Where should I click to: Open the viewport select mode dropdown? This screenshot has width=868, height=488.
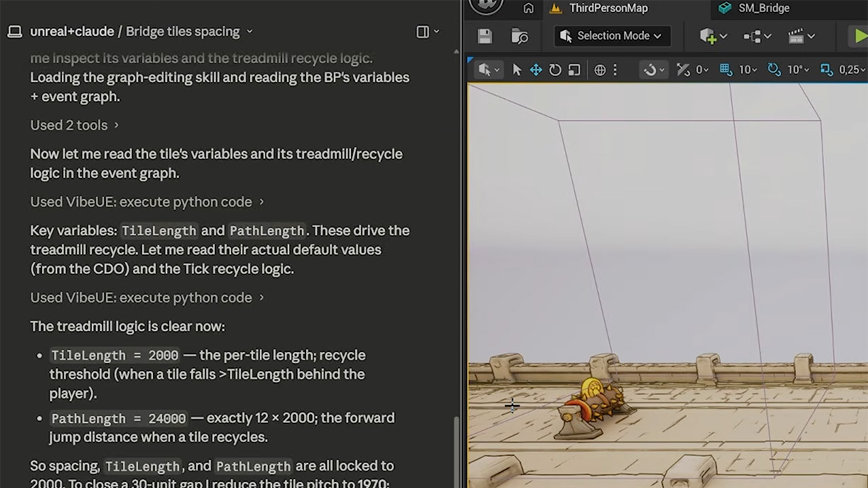click(488, 69)
